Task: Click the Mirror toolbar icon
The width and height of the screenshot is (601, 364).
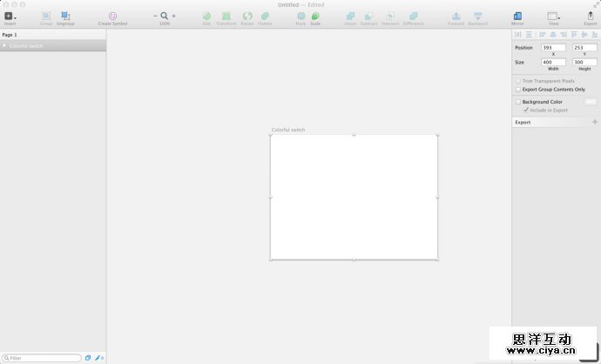Action: coord(517,17)
